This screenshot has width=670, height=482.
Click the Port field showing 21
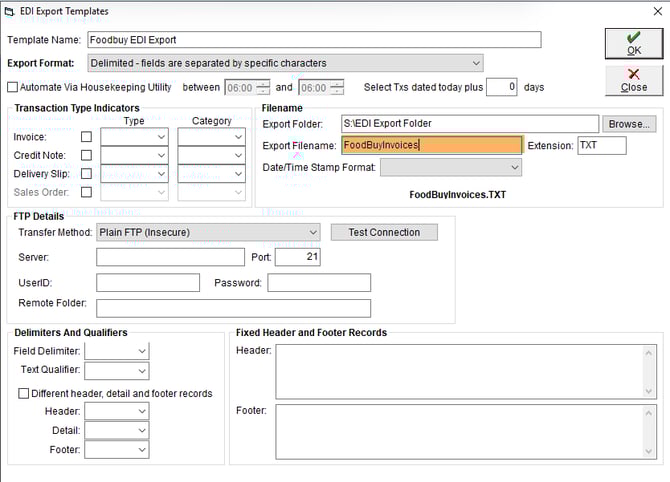click(x=298, y=257)
